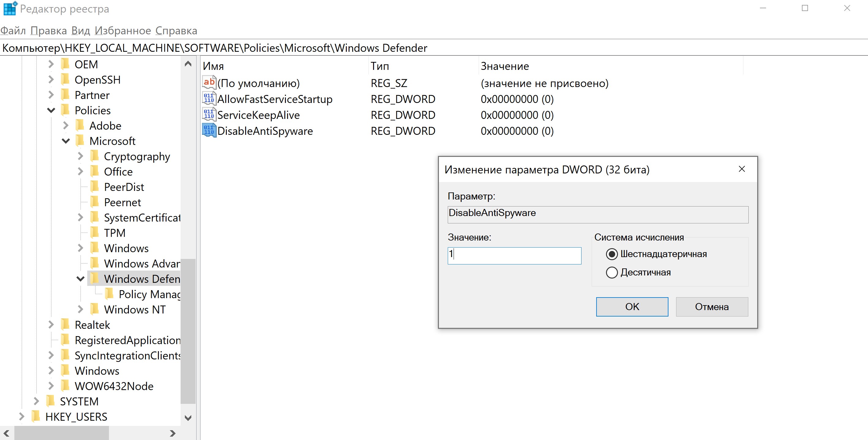The image size is (868, 440).
Task: Click the ServiceKeepAlive DWORD icon
Action: coord(209,114)
